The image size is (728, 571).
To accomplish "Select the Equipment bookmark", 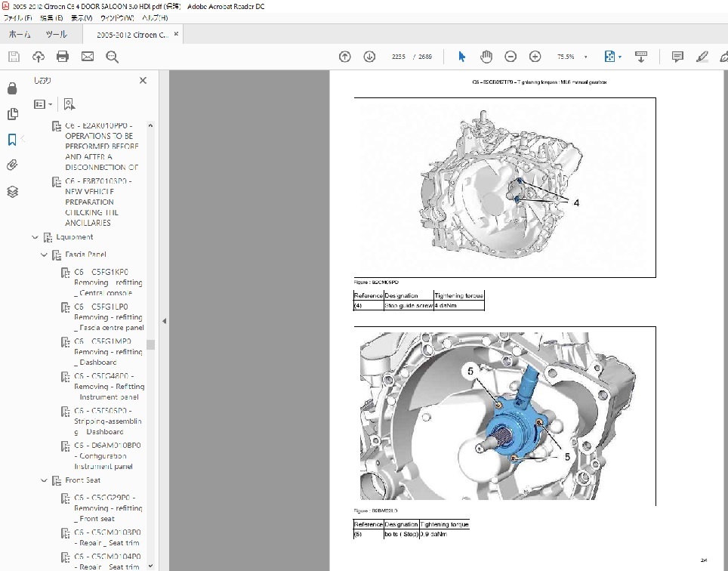I will [74, 237].
